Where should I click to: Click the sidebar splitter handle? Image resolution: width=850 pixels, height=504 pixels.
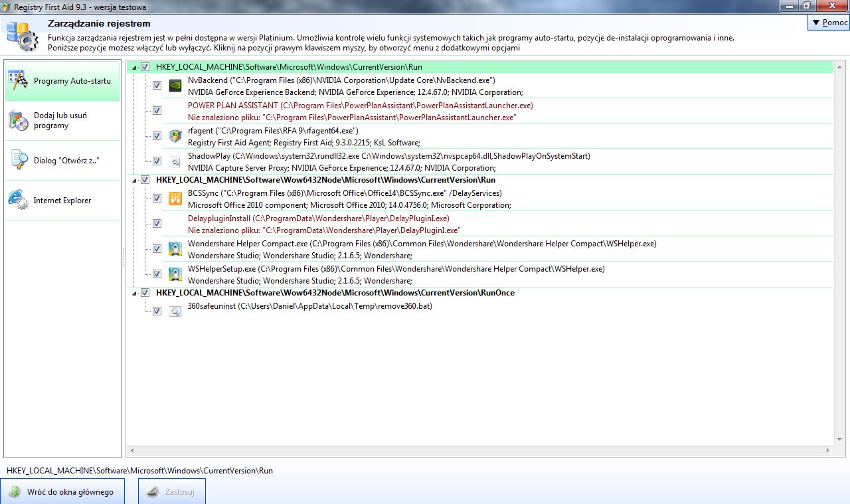pyautogui.click(x=124, y=258)
